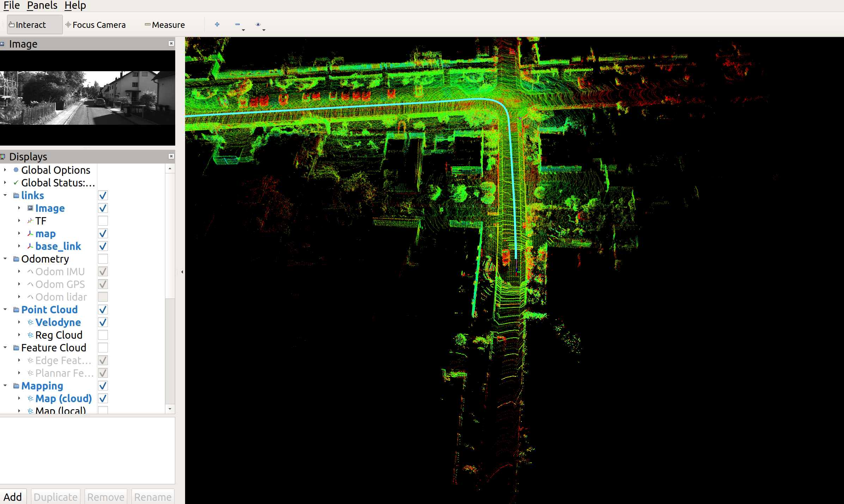This screenshot has height=504, width=844.
Task: Choose the Measure tool
Action: [x=165, y=25]
